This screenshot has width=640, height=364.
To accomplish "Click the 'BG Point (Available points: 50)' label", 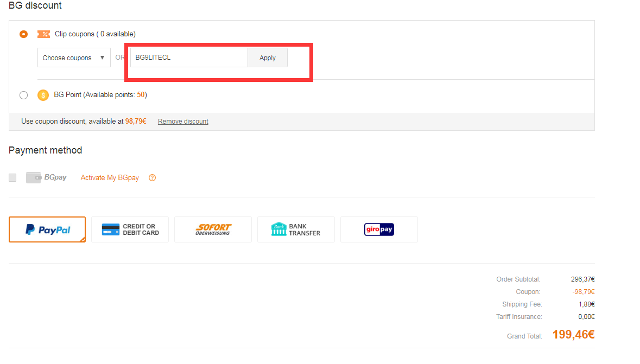I will coord(100,95).
